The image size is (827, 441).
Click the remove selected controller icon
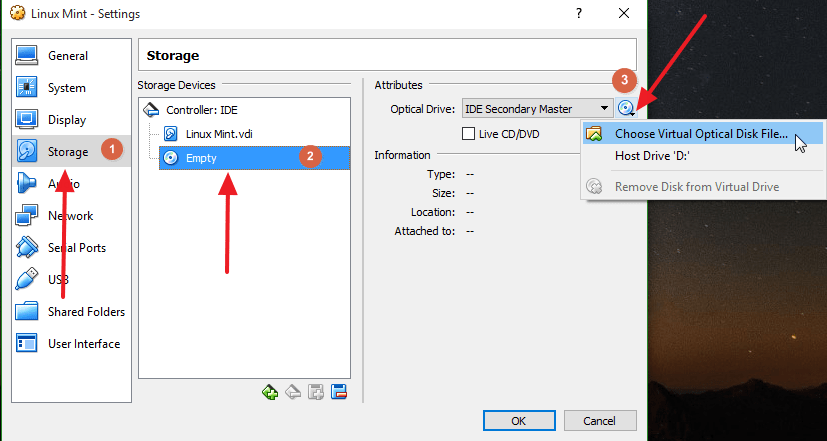click(293, 392)
